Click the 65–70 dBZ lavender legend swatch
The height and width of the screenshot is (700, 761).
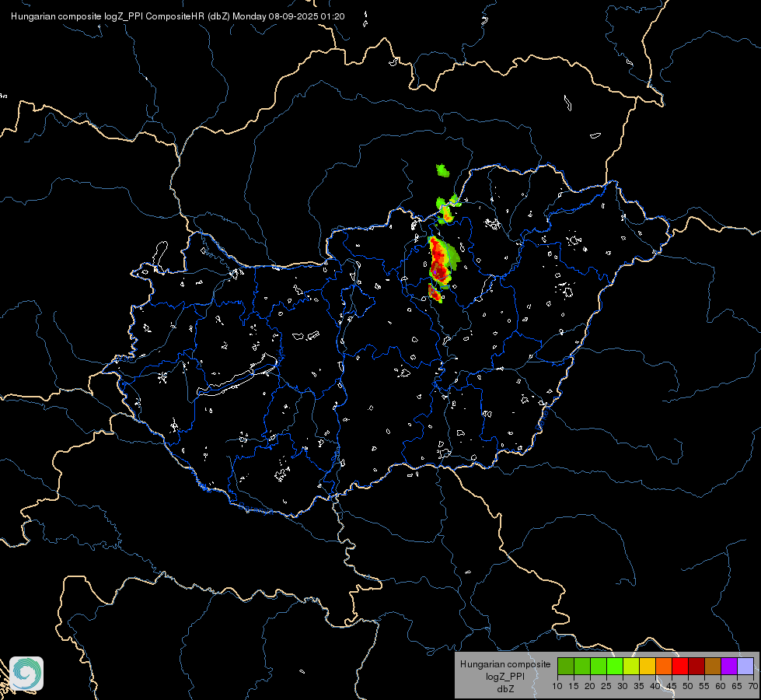point(745,667)
